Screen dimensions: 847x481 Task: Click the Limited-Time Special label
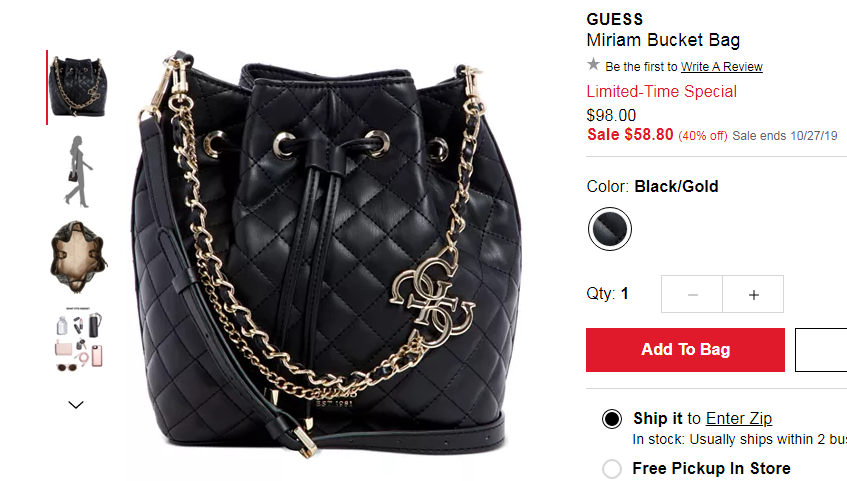point(662,91)
